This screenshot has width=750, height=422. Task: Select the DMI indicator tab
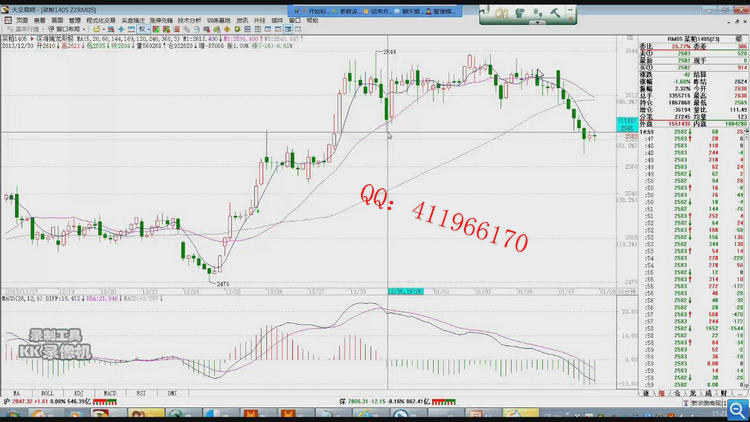point(172,393)
